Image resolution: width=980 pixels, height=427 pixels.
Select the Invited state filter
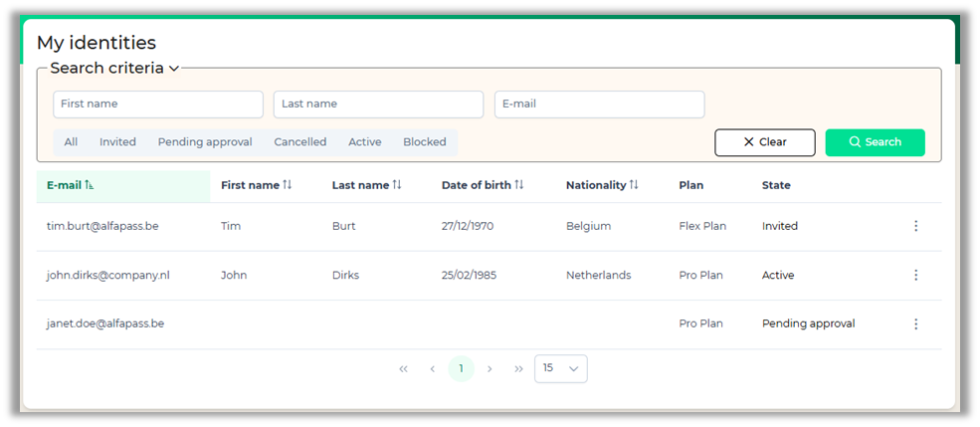[x=117, y=142]
